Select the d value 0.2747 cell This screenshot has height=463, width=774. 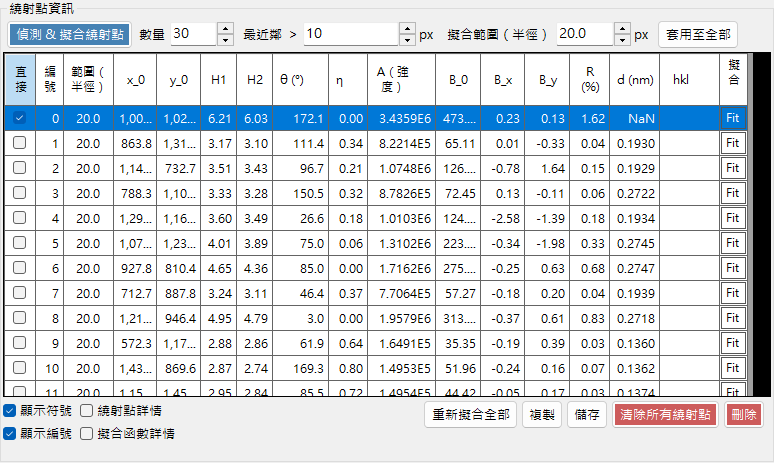coord(634,269)
